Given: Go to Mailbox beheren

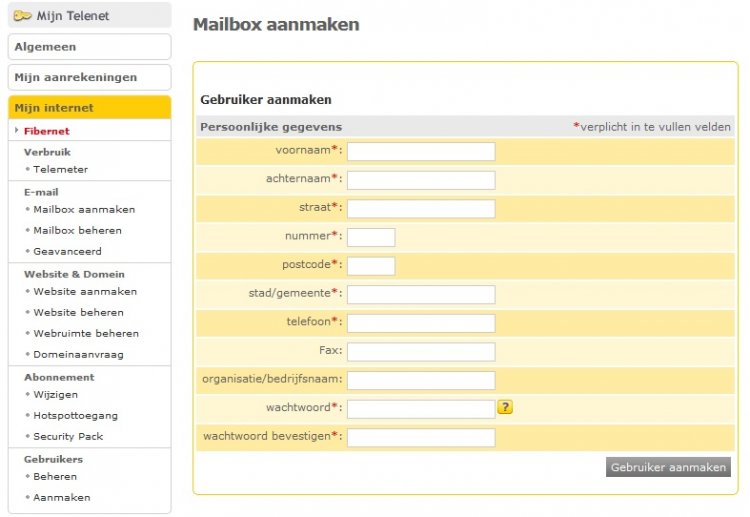Looking at the screenshot, I should tap(77, 231).
